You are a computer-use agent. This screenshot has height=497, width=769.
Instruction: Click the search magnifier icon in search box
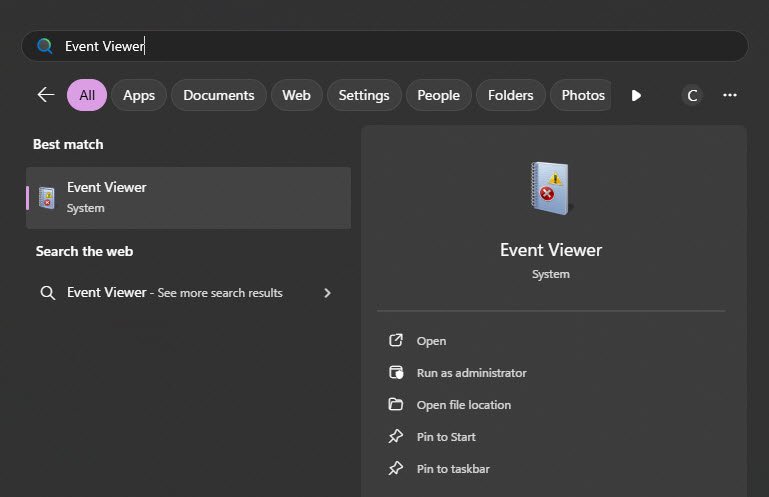[44, 46]
